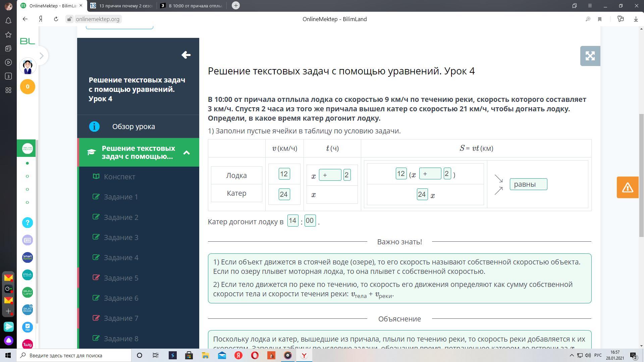Open the plus sign dropdown in distance cell
Image resolution: width=644 pixels, height=362 pixels.
click(430, 174)
